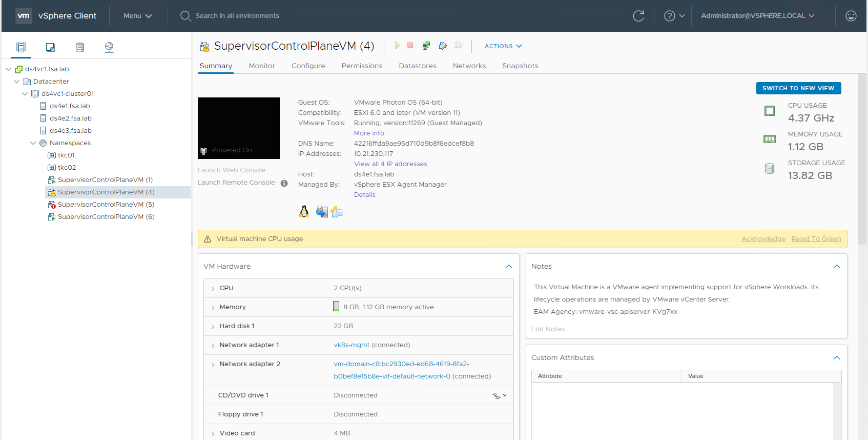
Task: Switch to the Monitor tab
Action: pos(262,66)
